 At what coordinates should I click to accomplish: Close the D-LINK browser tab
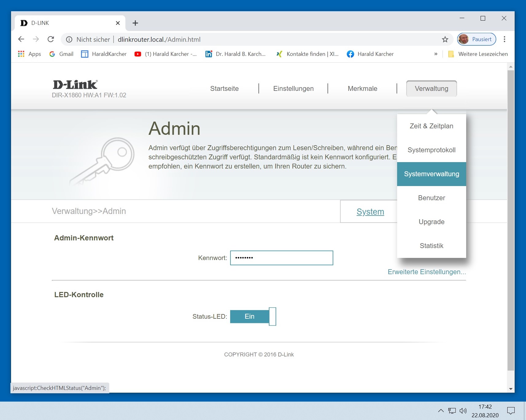[x=118, y=23]
